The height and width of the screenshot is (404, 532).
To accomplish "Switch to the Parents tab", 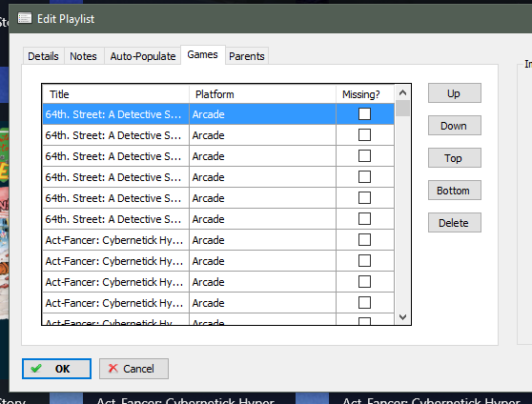I will click(x=247, y=56).
